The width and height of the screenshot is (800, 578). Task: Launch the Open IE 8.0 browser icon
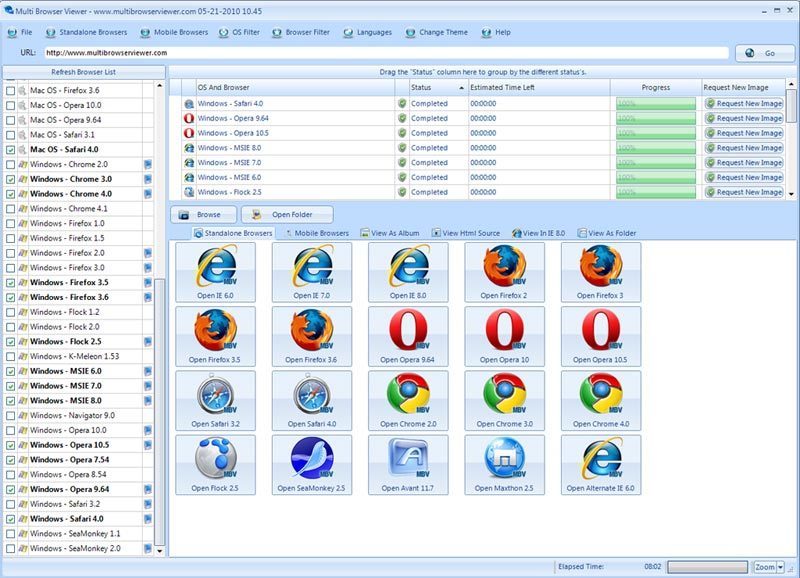[408, 272]
